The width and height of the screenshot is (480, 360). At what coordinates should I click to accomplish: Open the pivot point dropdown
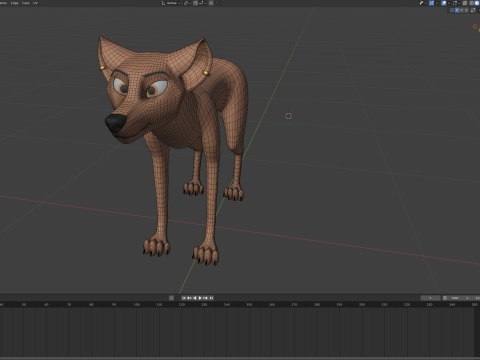point(188,3)
